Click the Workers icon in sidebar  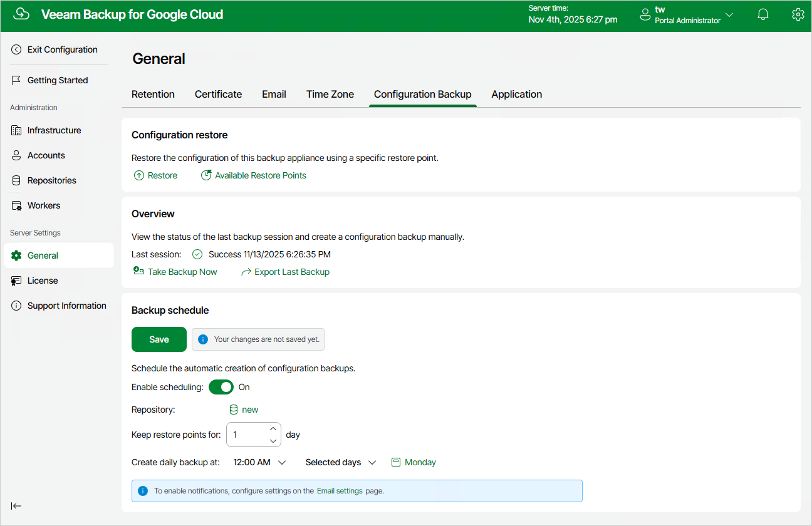point(16,205)
